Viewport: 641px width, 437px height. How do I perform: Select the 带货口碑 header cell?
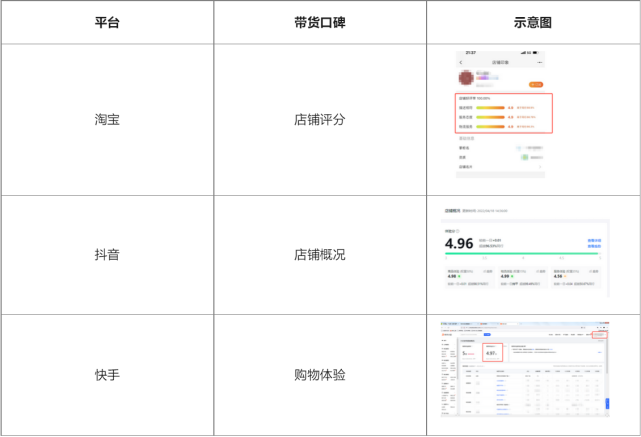coord(320,22)
